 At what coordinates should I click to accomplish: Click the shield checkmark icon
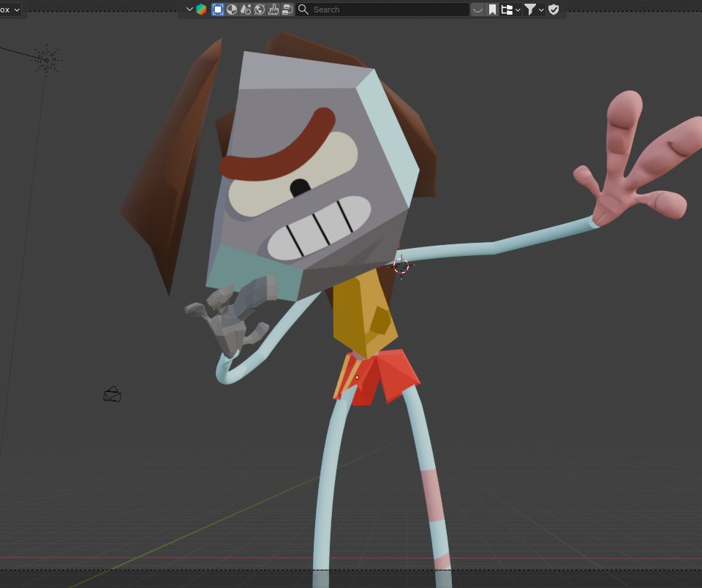pyautogui.click(x=554, y=10)
